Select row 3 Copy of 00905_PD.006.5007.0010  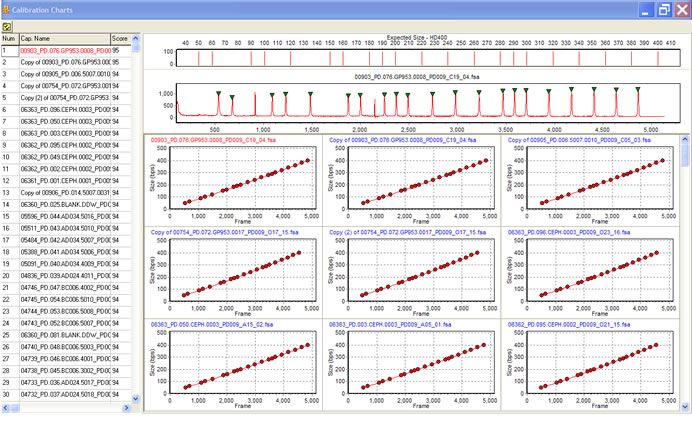[66, 75]
